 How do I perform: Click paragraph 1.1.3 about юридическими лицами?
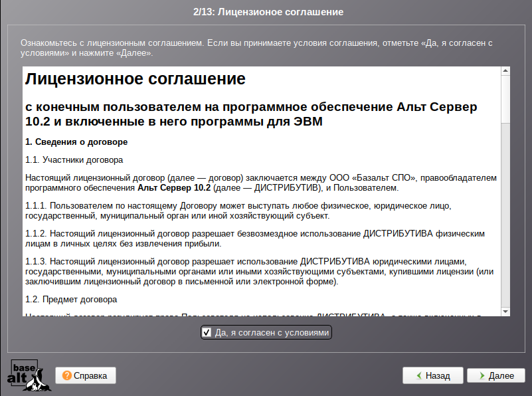[x=259, y=272]
